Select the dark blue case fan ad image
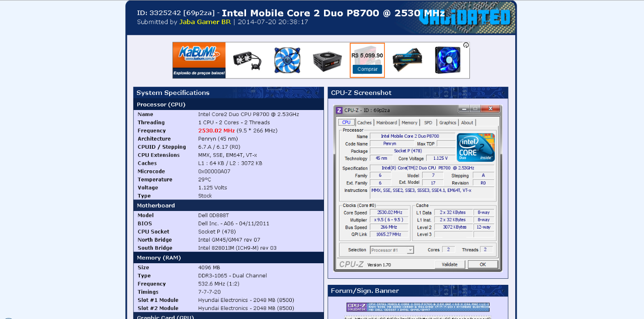Viewport: 644px width, 319px height. (x=448, y=60)
